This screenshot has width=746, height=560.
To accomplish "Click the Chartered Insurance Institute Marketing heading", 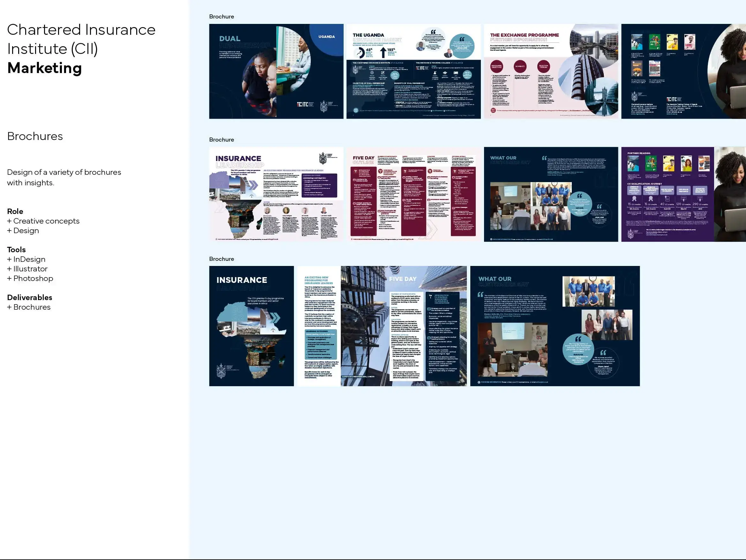I will coord(81,48).
